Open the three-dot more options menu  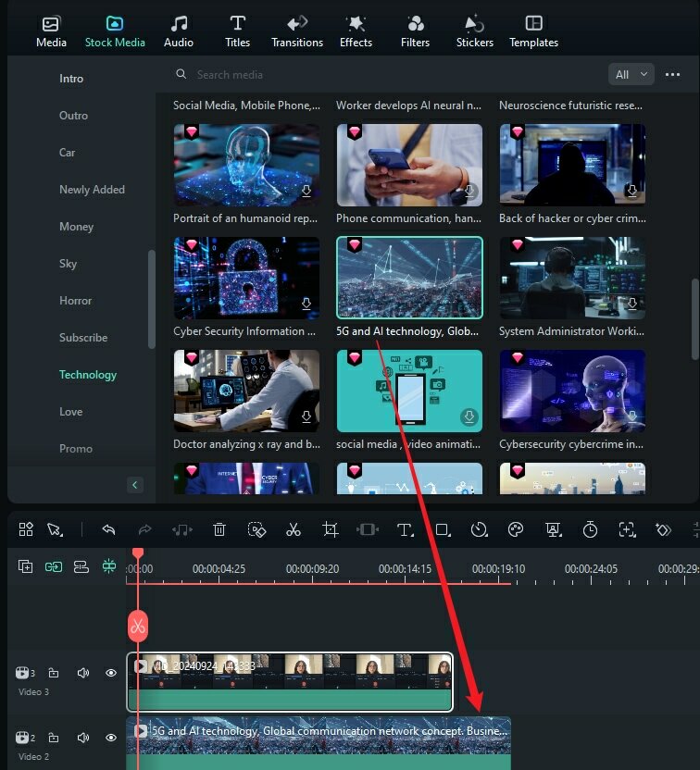pos(672,75)
